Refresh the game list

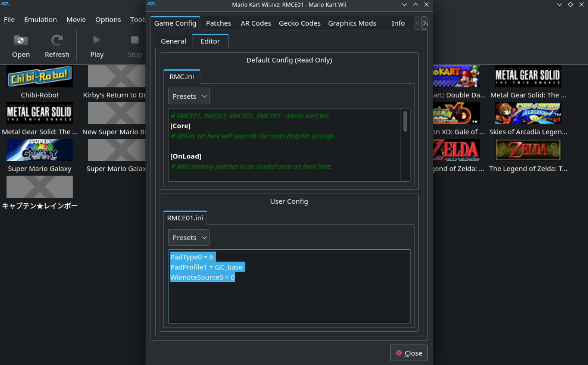tap(57, 46)
